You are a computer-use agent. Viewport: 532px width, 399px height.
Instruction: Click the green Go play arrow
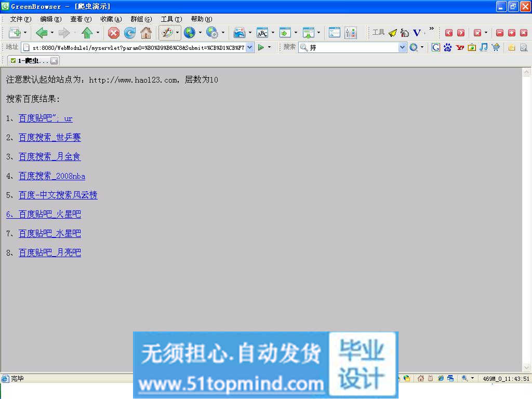[x=261, y=47]
